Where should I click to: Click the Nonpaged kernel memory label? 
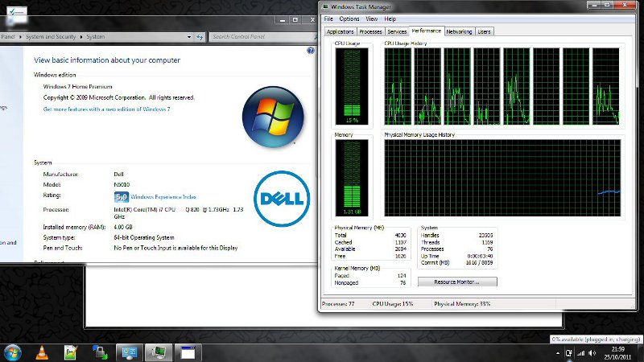click(x=346, y=283)
